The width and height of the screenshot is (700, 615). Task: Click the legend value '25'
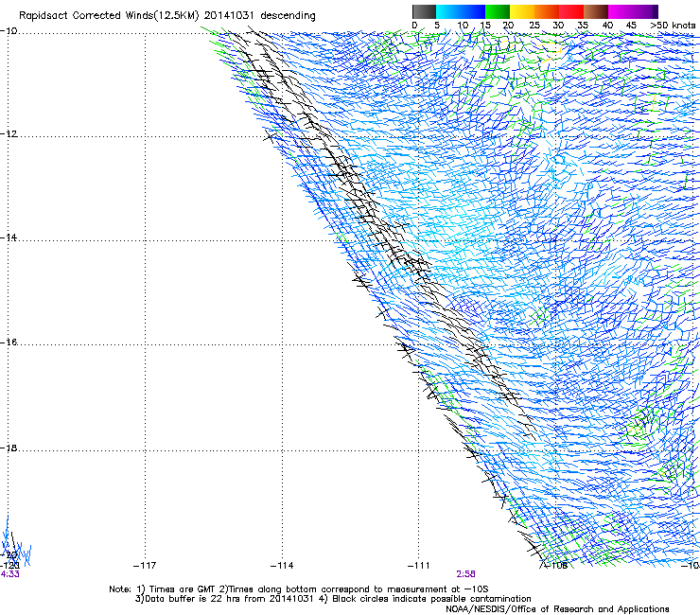click(534, 26)
